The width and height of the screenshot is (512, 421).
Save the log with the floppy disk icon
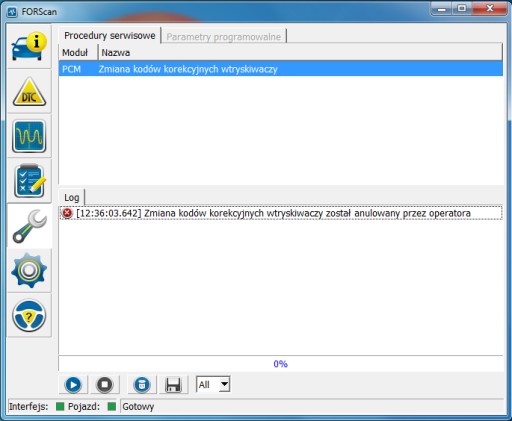[x=173, y=385]
